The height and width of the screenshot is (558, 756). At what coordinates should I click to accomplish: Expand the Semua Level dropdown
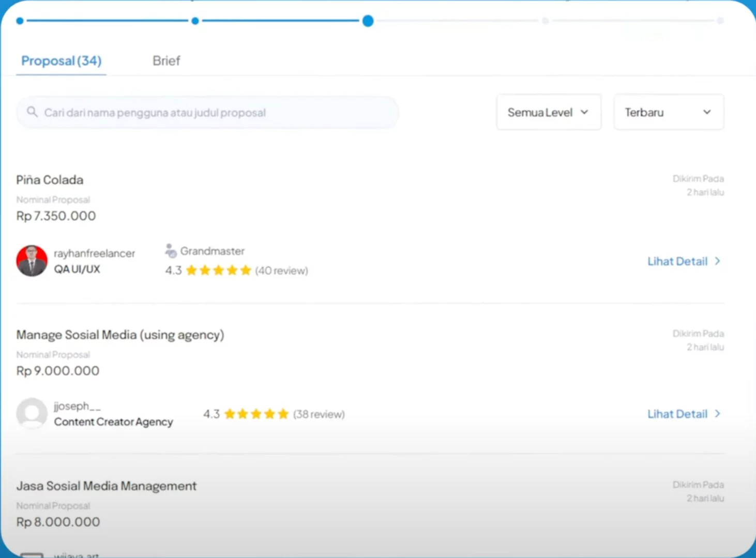pos(549,112)
